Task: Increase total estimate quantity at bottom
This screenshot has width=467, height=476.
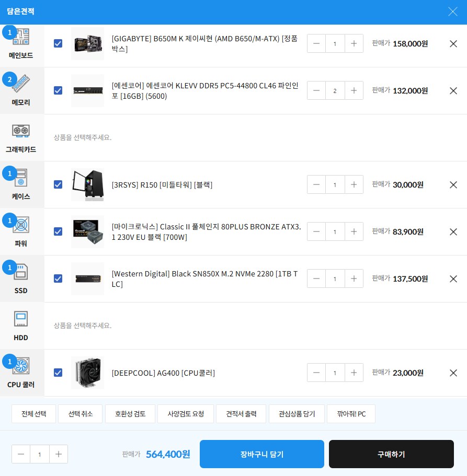Action: pos(59,454)
